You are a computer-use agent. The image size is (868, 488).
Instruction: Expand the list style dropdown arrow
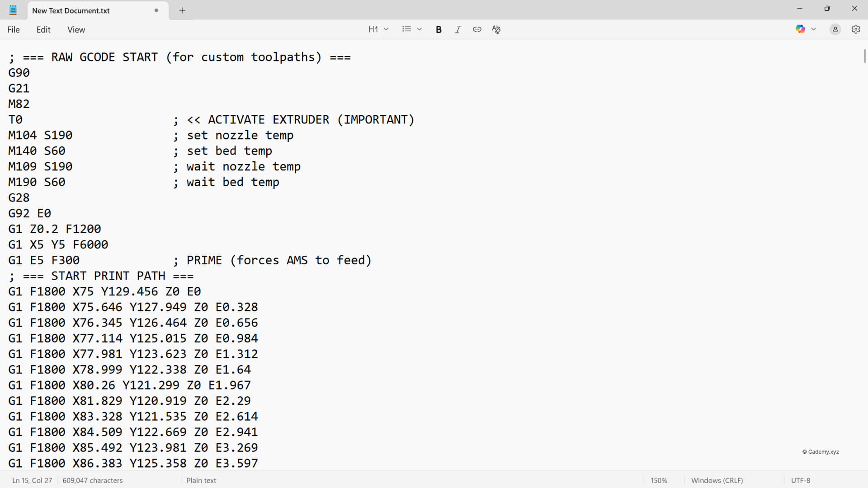419,29
